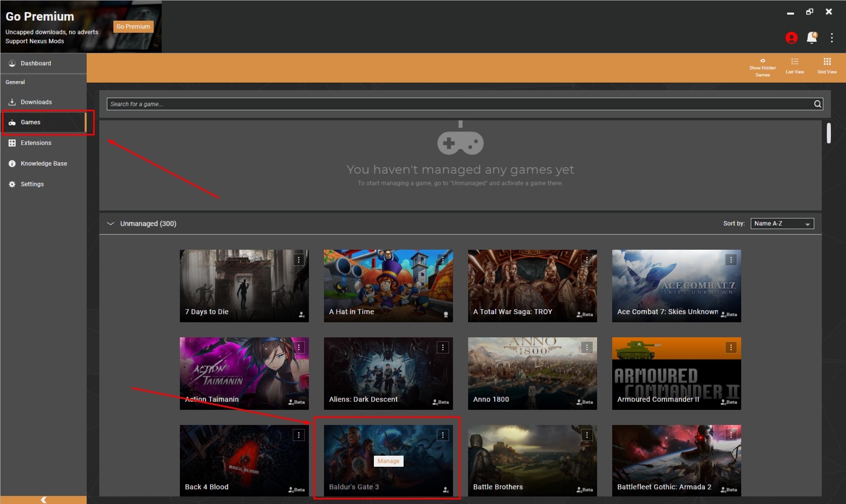This screenshot has height=504, width=846.
Task: Open 7 Days to Die options menu
Action: pos(299,260)
